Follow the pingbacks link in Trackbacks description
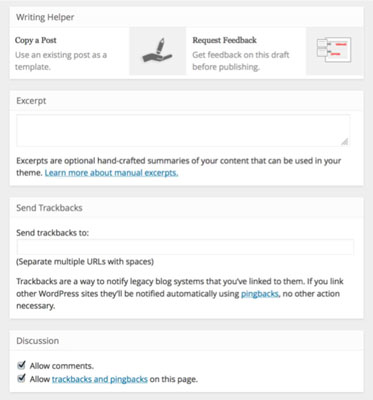 tap(260, 294)
